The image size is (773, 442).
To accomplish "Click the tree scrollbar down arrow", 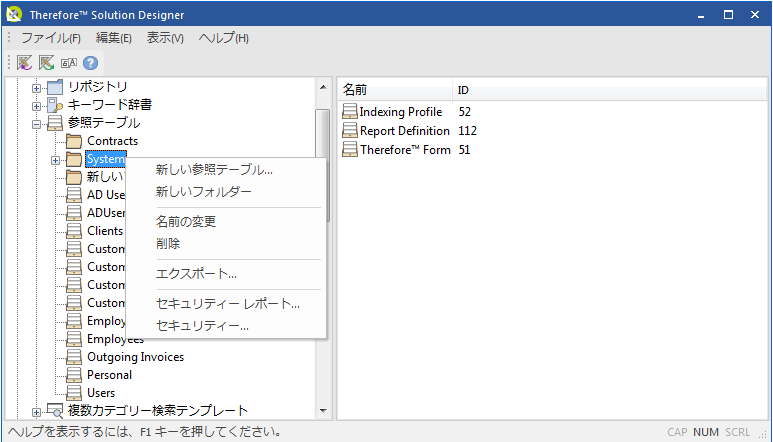I will pos(323,410).
